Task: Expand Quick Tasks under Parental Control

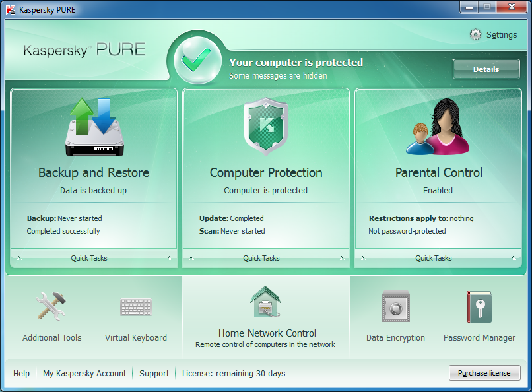Action: pyautogui.click(x=438, y=258)
